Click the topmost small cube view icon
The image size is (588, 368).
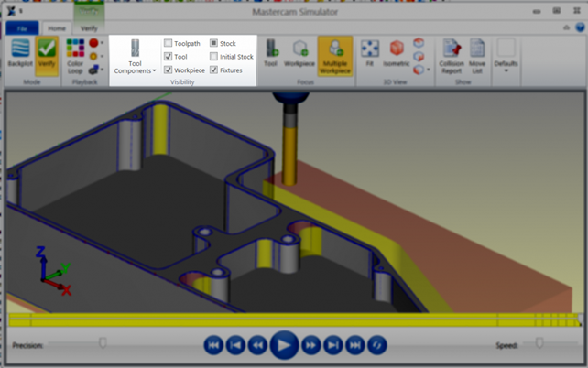[419, 43]
